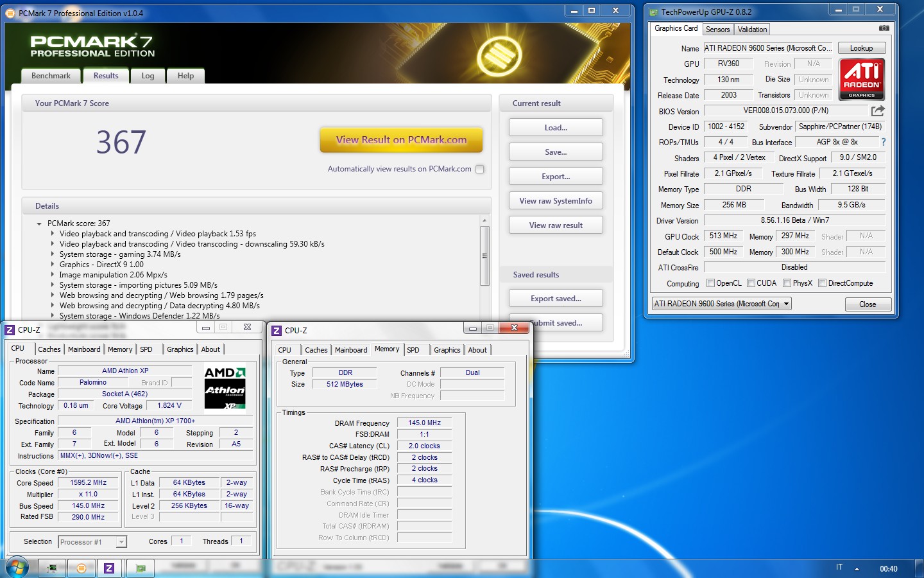This screenshot has height=578, width=924.
Task: Toggle the DirectCompute checkbox in GPU-Z
Action: point(822,283)
